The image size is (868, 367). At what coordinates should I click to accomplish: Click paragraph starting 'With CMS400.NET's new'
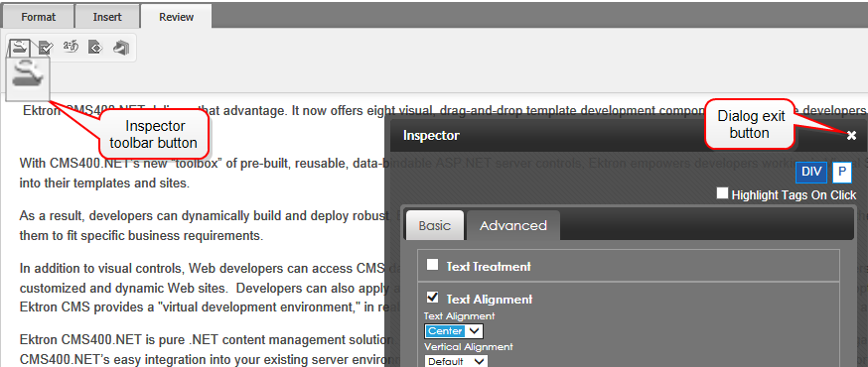(x=203, y=173)
